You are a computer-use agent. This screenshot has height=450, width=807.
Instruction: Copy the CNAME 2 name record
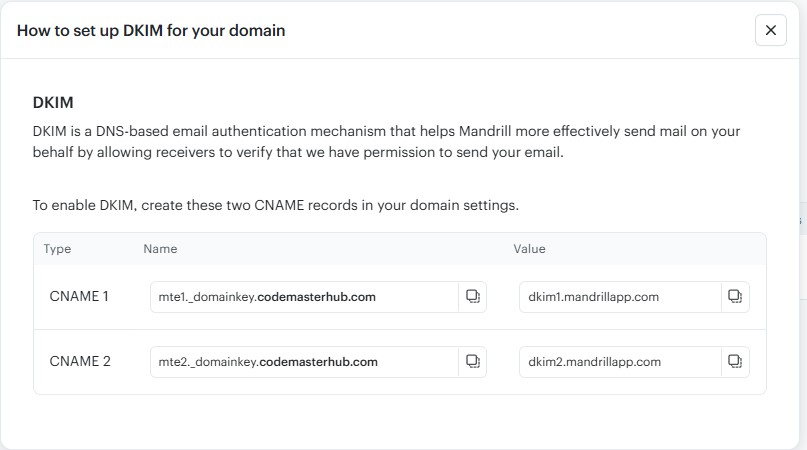coord(473,362)
